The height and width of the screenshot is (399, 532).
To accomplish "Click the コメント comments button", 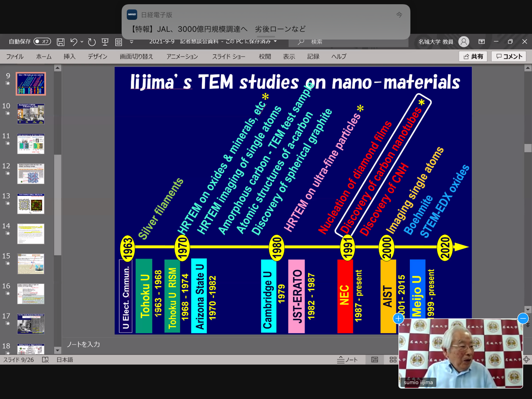I will [x=509, y=57].
